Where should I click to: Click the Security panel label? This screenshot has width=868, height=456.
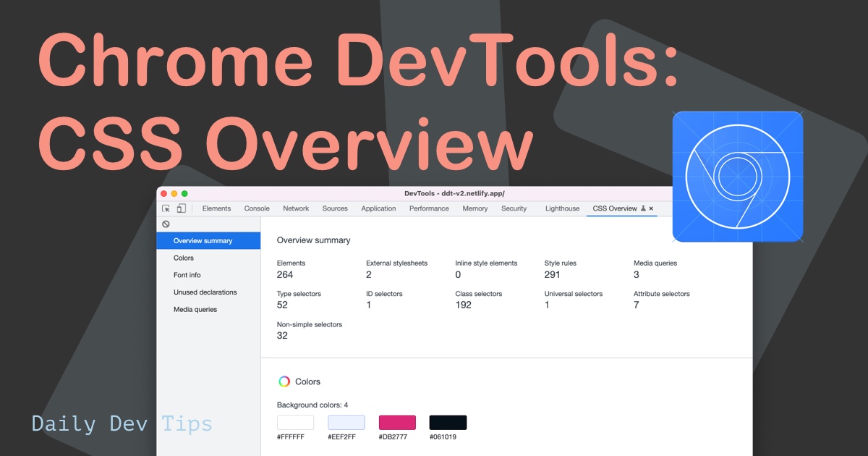(514, 208)
